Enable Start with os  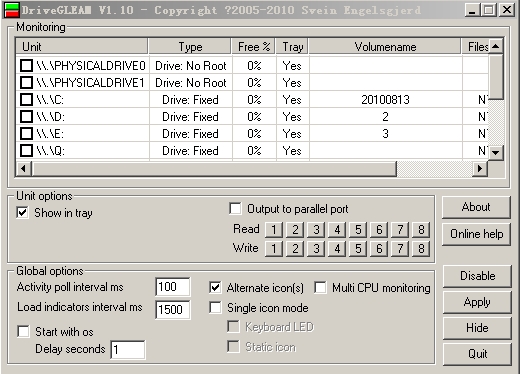pyautogui.click(x=24, y=332)
